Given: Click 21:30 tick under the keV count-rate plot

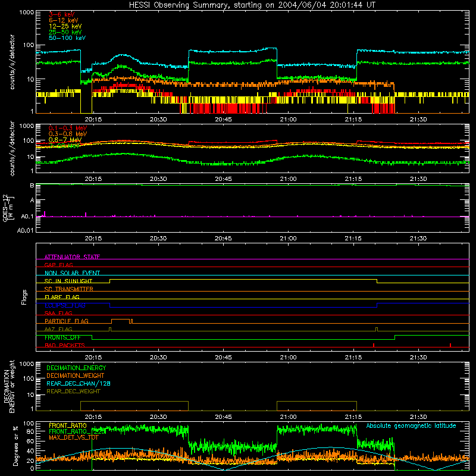Looking at the screenshot, I should [x=418, y=120].
